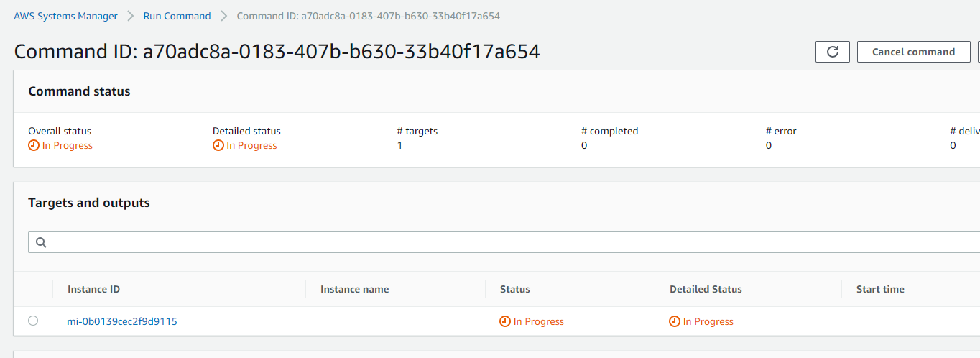This screenshot has height=358, width=980.
Task: Click the instance row Detailed Status clock icon
Action: [x=675, y=321]
